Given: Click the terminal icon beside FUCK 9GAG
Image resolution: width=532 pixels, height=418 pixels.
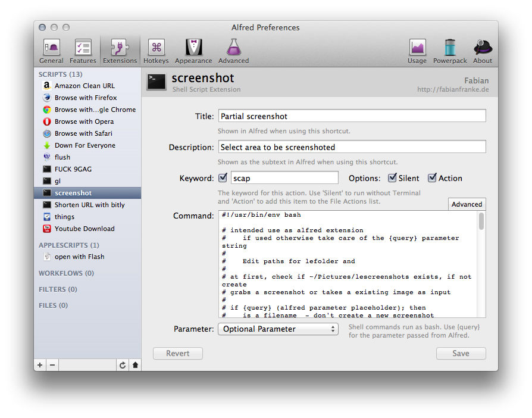Looking at the screenshot, I should [47, 169].
